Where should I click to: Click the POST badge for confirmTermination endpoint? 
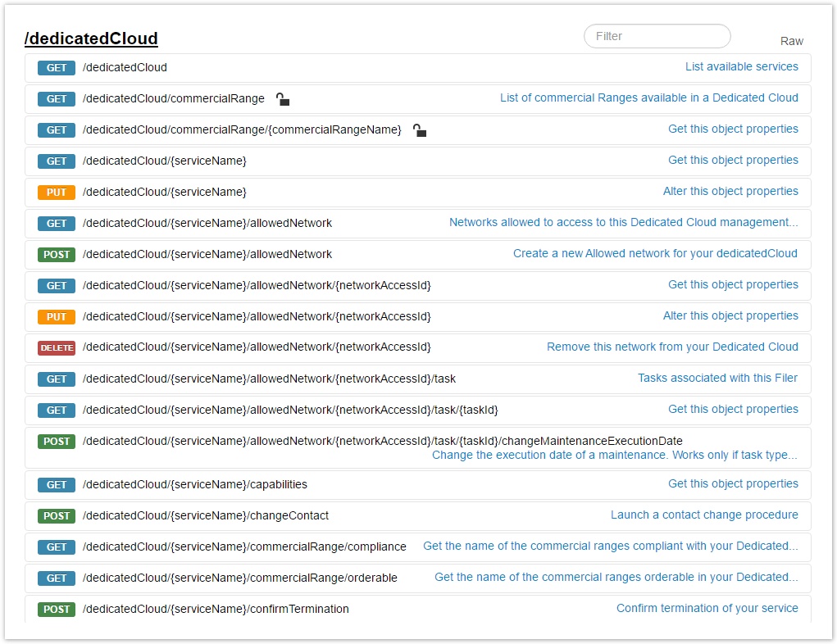[57, 610]
